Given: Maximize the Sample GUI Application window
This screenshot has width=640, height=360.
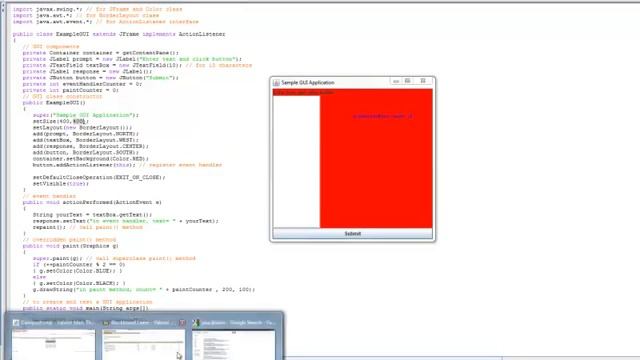Looking at the screenshot, I should [x=407, y=81].
